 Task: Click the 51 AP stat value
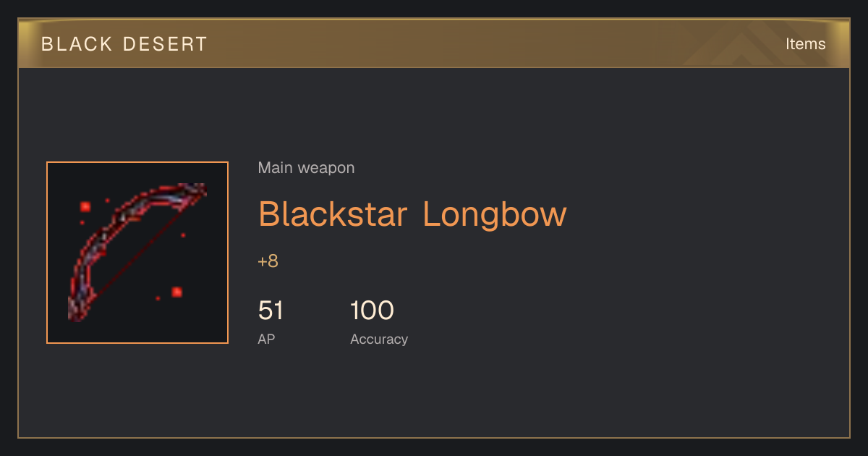pyautogui.click(x=271, y=311)
